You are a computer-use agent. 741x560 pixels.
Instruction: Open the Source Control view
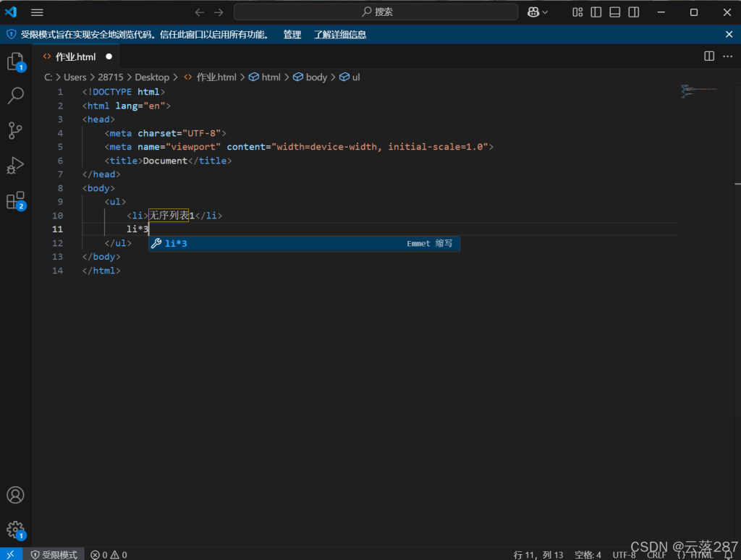coord(15,130)
